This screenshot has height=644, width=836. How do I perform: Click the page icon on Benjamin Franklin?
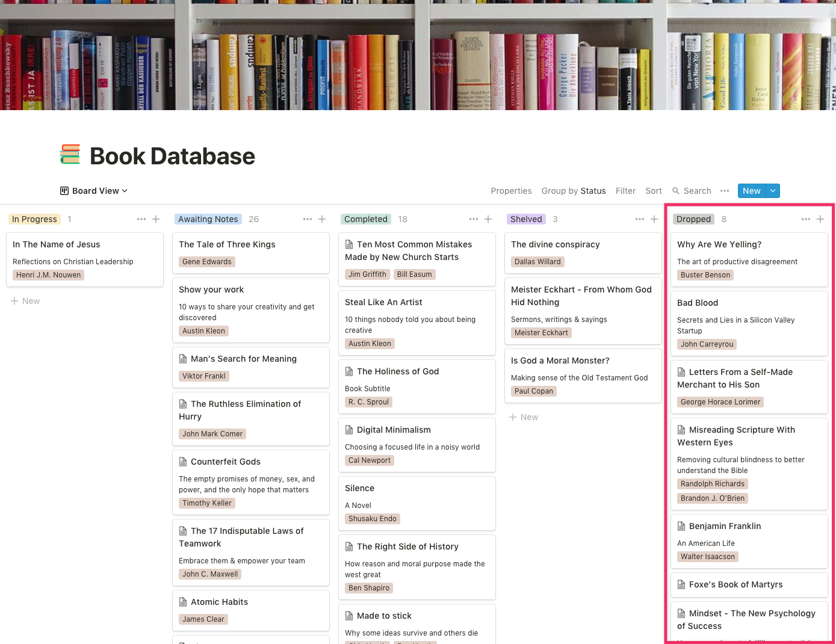(681, 526)
